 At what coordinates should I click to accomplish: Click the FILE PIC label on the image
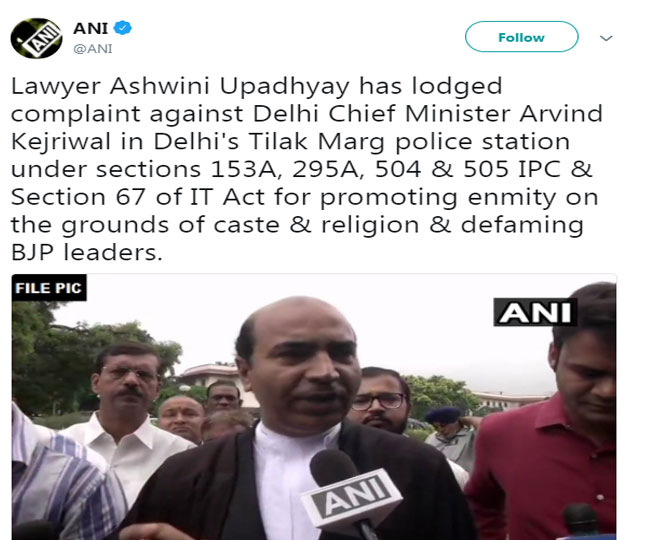pos(49,288)
